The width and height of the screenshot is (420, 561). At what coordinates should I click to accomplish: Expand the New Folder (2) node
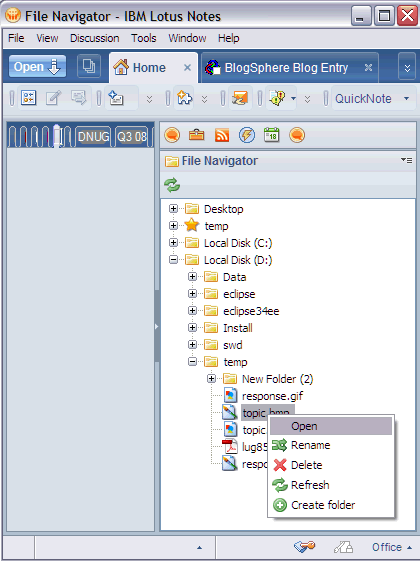(211, 379)
